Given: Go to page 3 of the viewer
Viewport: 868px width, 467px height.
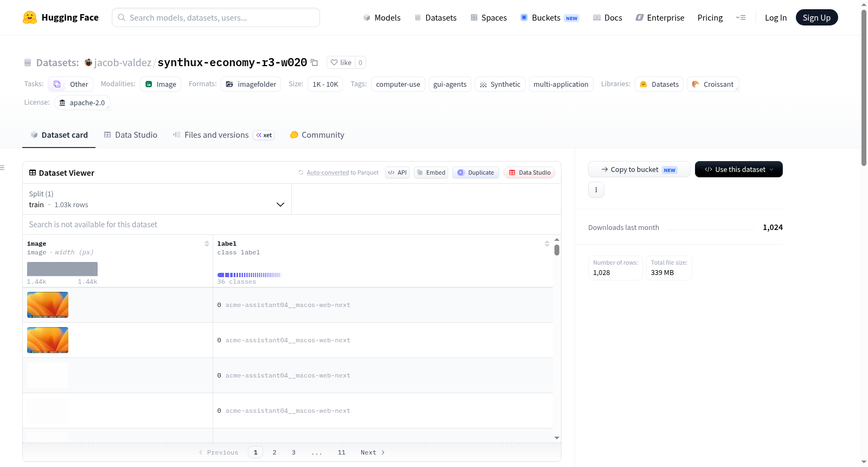Looking at the screenshot, I should click(293, 452).
